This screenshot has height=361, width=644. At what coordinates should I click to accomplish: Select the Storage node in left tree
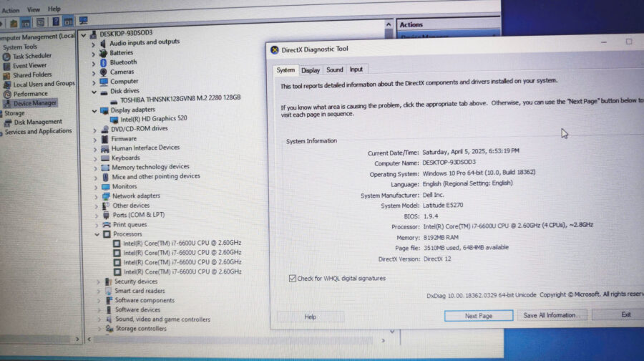tap(14, 113)
